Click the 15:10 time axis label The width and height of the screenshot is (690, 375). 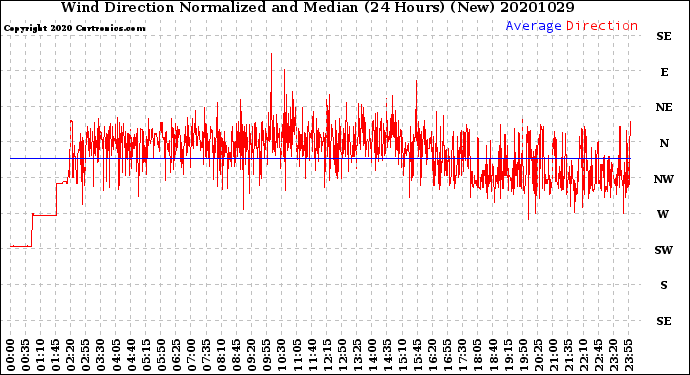pos(402,355)
